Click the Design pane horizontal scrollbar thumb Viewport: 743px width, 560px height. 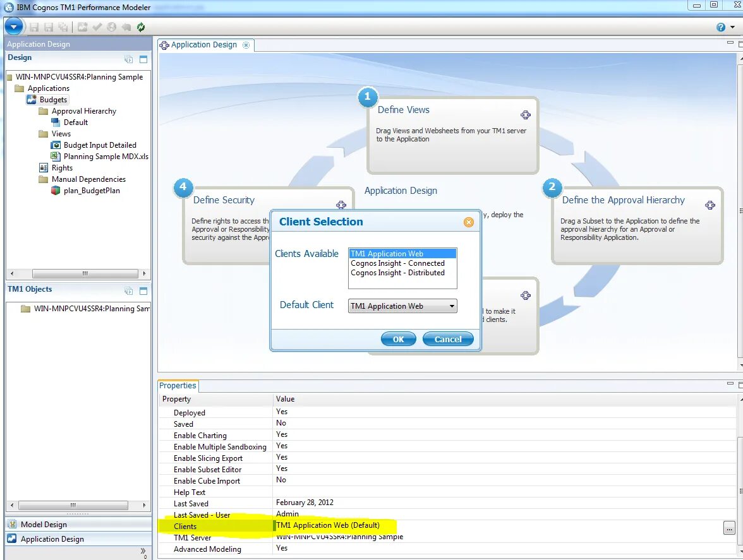click(x=85, y=273)
